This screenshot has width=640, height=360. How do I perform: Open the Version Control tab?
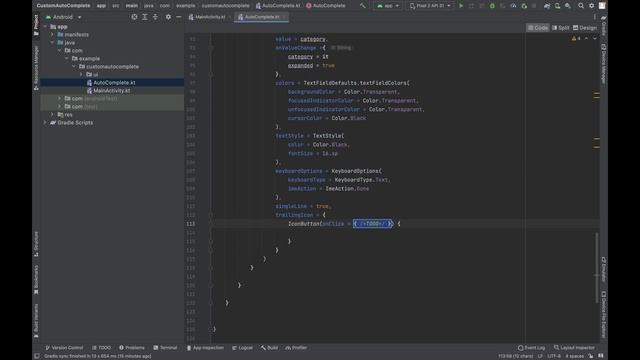[64, 348]
